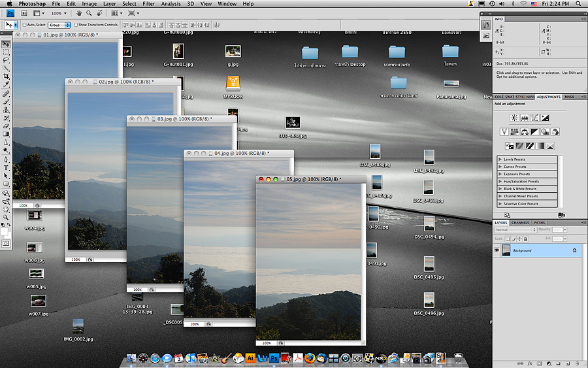Image resolution: width=588 pixels, height=368 pixels.
Task: Pick the Lasso tool
Action: (6, 60)
